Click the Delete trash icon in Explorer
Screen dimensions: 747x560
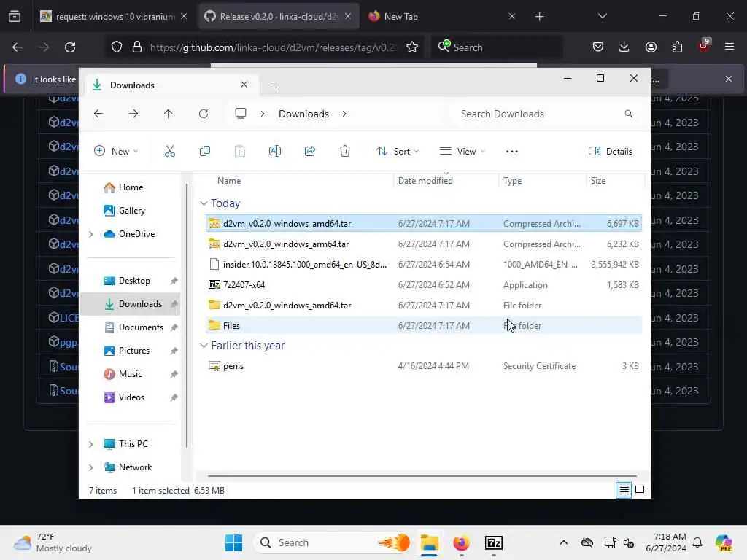point(345,152)
